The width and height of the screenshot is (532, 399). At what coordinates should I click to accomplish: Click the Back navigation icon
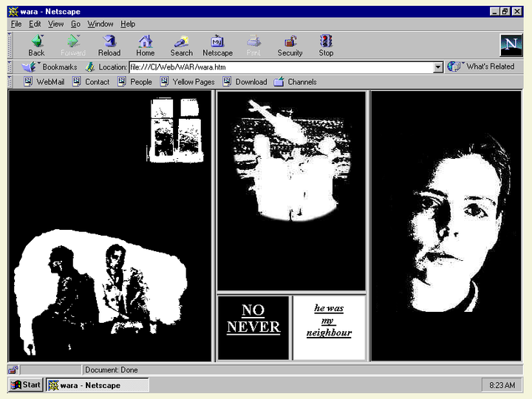[36, 45]
